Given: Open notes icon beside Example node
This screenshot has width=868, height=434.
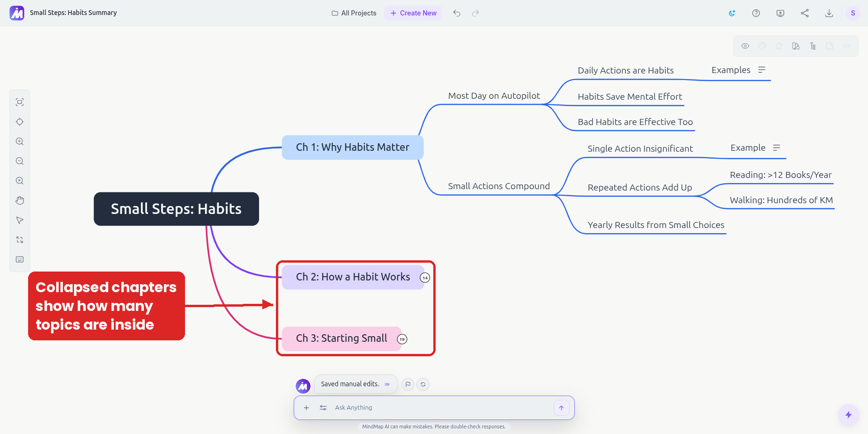Looking at the screenshot, I should 777,147.
